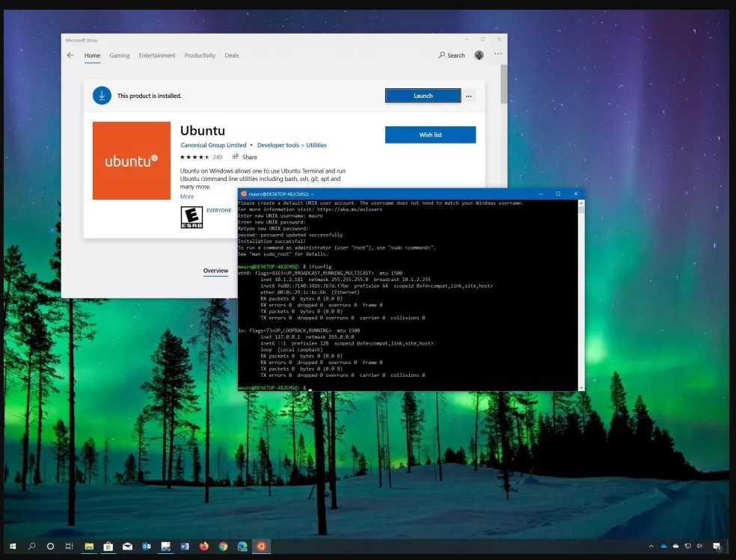Open Outlook from the taskbar

point(147,547)
